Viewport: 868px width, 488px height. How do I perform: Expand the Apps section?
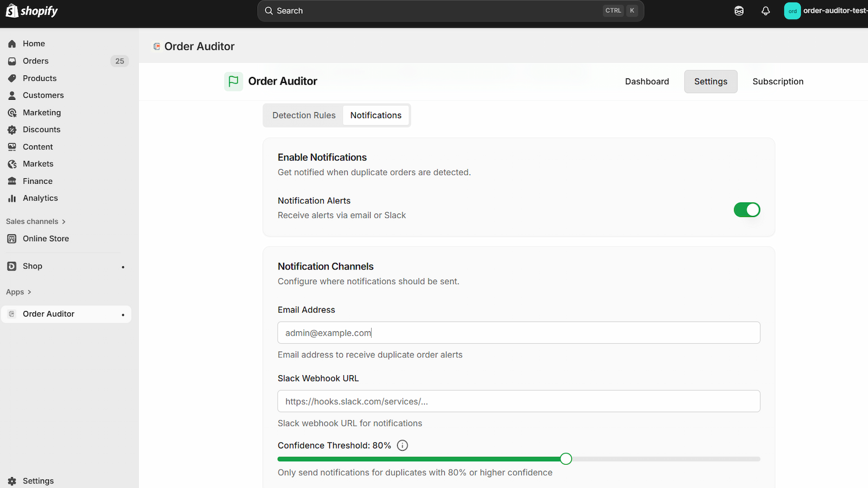click(19, 292)
